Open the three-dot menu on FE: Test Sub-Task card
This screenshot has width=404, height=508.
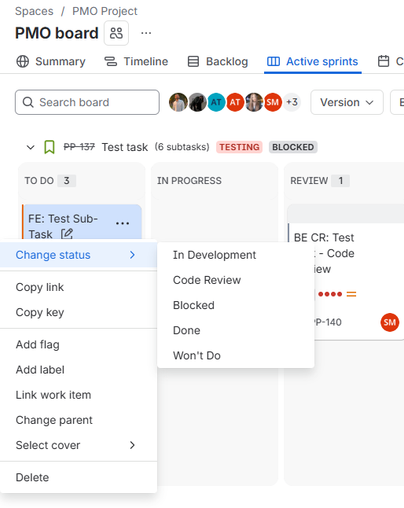(122, 223)
